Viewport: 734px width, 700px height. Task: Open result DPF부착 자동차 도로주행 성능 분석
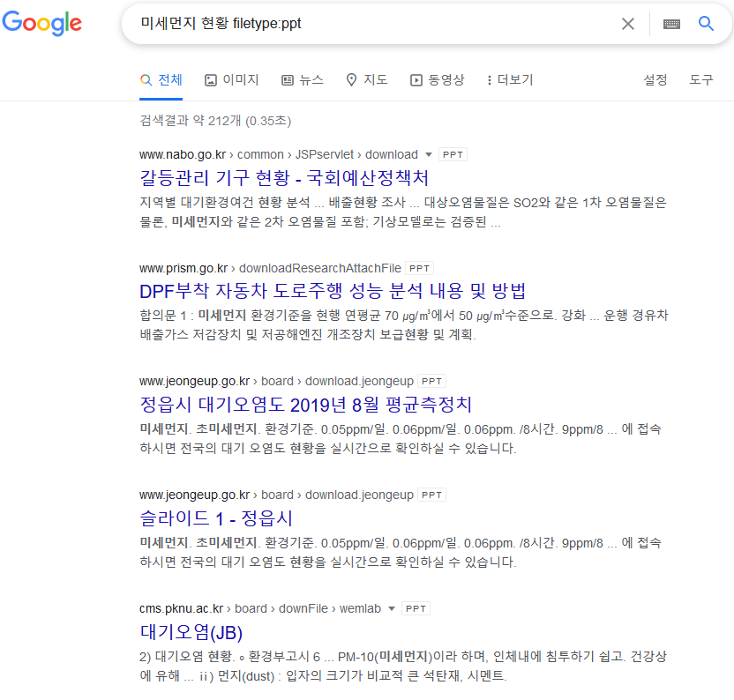coord(333,291)
